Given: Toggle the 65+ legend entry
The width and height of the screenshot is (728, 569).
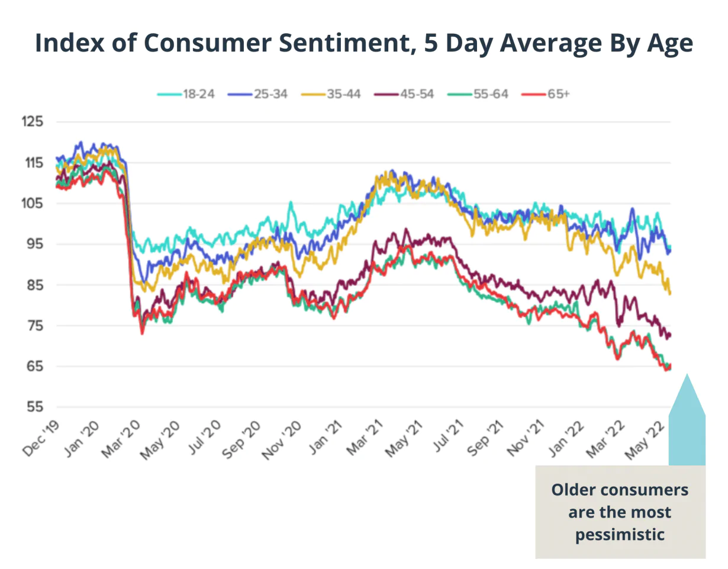Looking at the screenshot, I should pos(545,94).
